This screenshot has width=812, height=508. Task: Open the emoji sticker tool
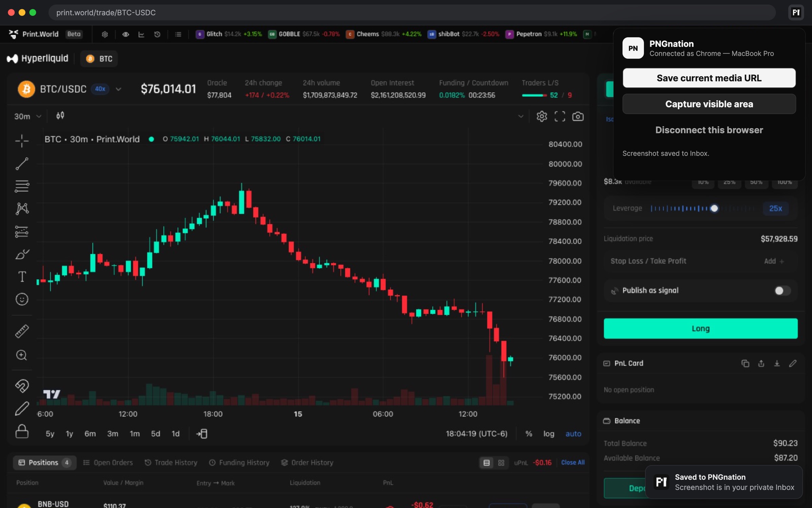coord(22,299)
